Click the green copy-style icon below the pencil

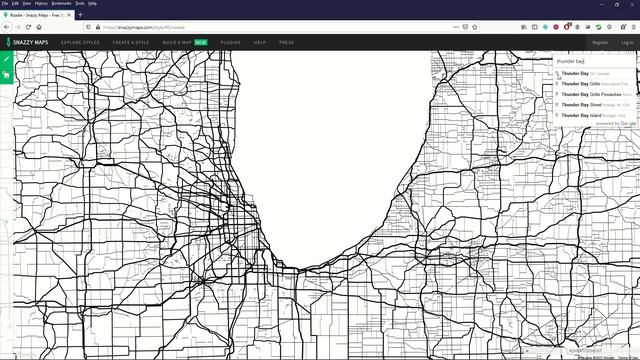pos(7,75)
